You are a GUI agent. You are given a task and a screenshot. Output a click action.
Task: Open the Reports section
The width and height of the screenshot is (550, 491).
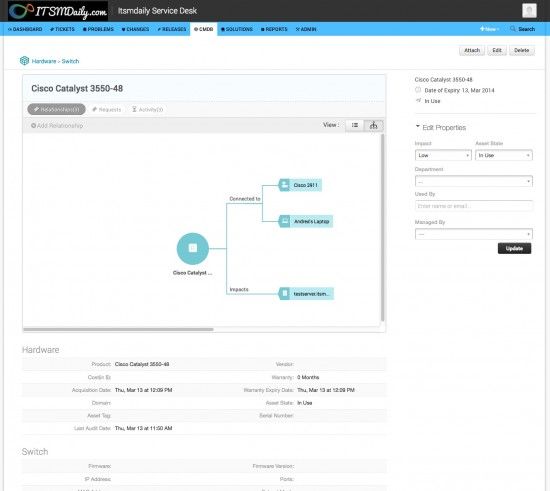tap(274, 29)
